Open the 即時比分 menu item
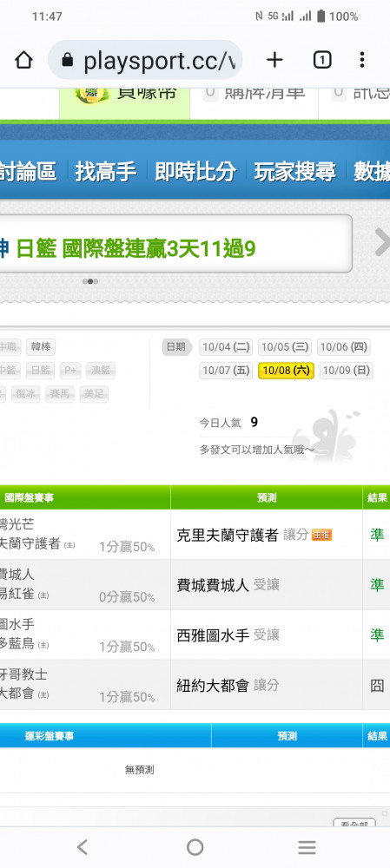Screen dimensions: 390x868 [195, 172]
